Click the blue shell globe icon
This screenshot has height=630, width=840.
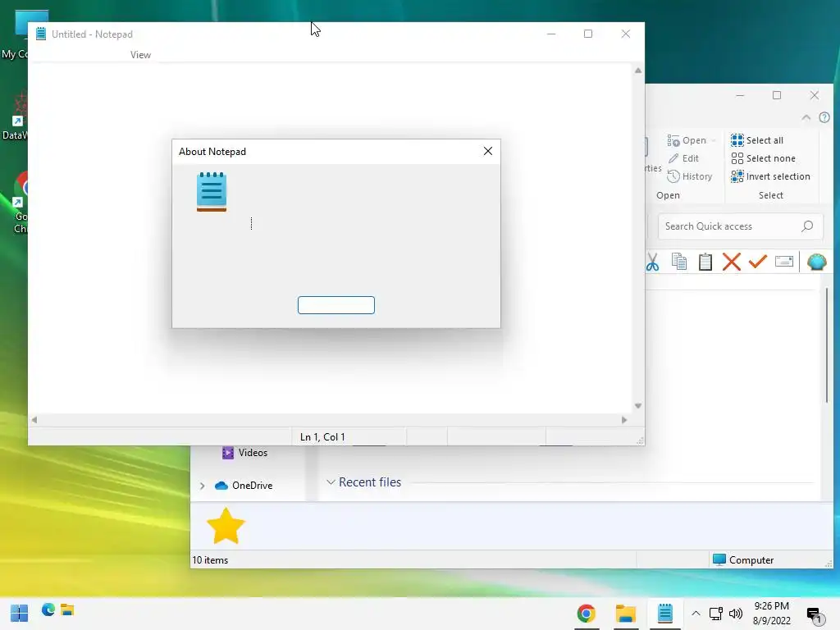tap(816, 262)
